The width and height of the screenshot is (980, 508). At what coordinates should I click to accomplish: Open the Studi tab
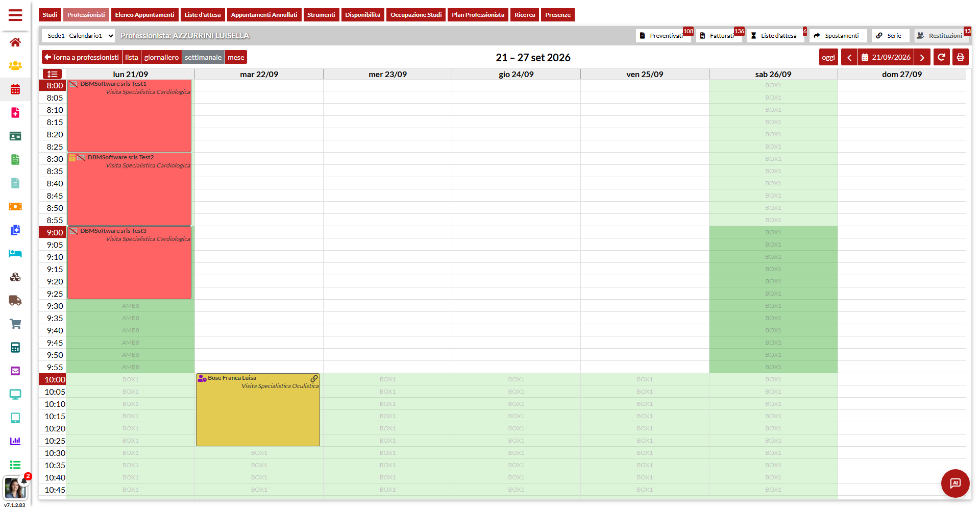(x=50, y=15)
